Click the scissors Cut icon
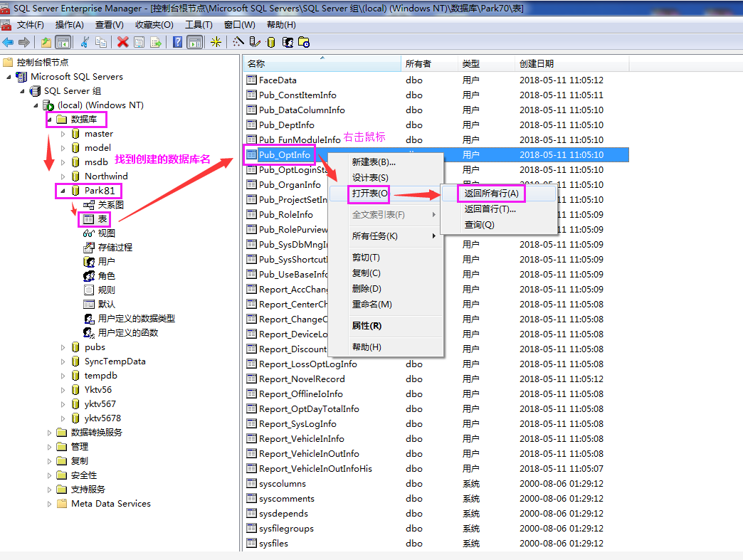The image size is (743, 560). point(85,43)
